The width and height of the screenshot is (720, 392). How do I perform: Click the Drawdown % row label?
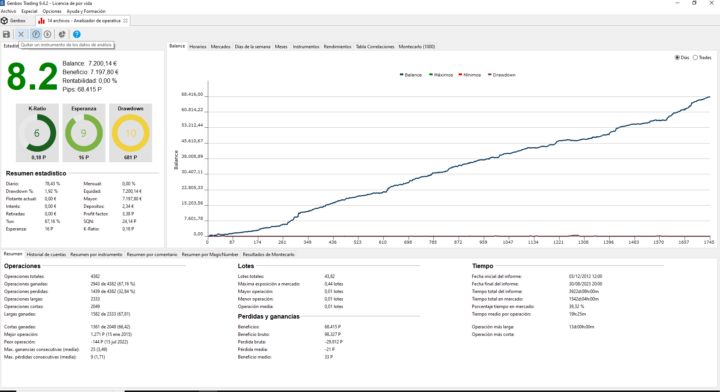20,191
